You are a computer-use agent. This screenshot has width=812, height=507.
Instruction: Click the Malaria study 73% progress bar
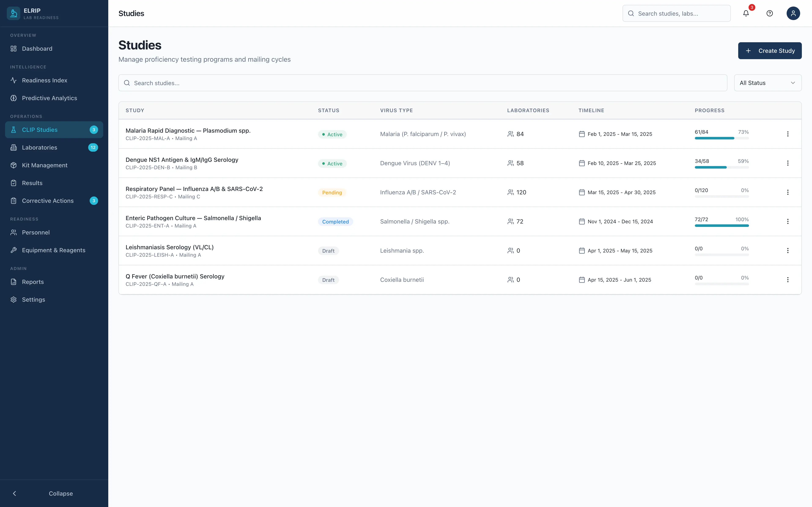click(x=721, y=138)
